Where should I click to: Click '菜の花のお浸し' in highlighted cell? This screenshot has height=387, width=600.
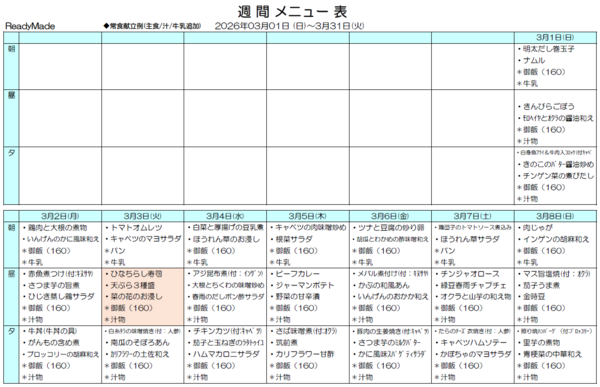pyautogui.click(x=136, y=296)
